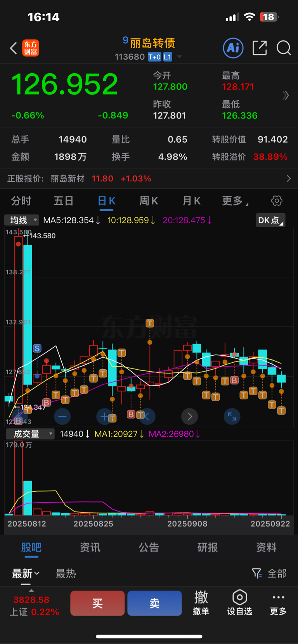
Task: Expand chart to fullscreen
Action: tap(232, 417)
